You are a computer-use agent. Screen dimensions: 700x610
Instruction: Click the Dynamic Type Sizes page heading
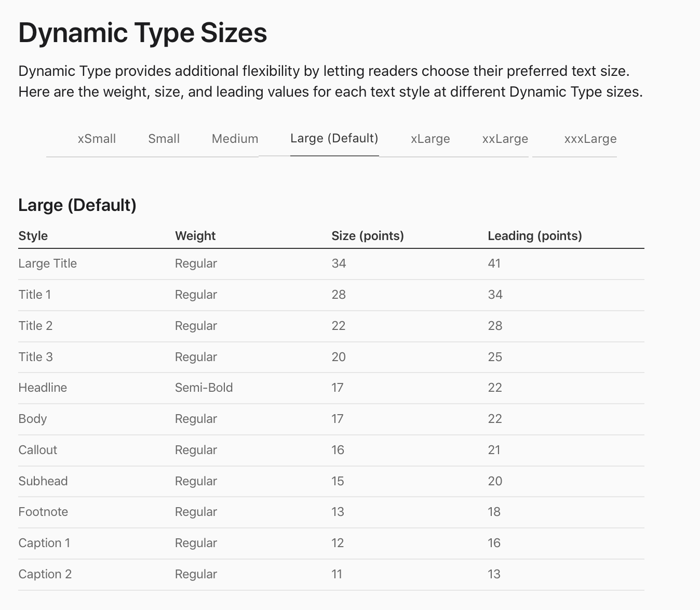(143, 33)
